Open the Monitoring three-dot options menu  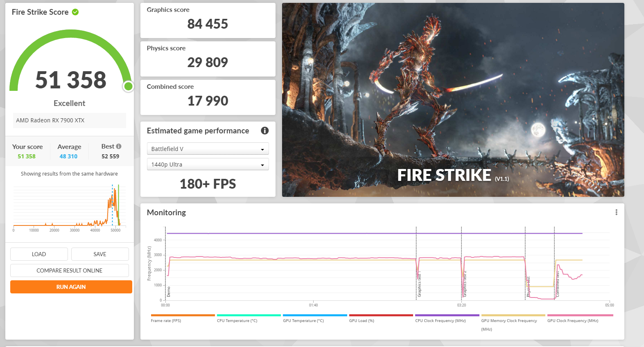(616, 212)
